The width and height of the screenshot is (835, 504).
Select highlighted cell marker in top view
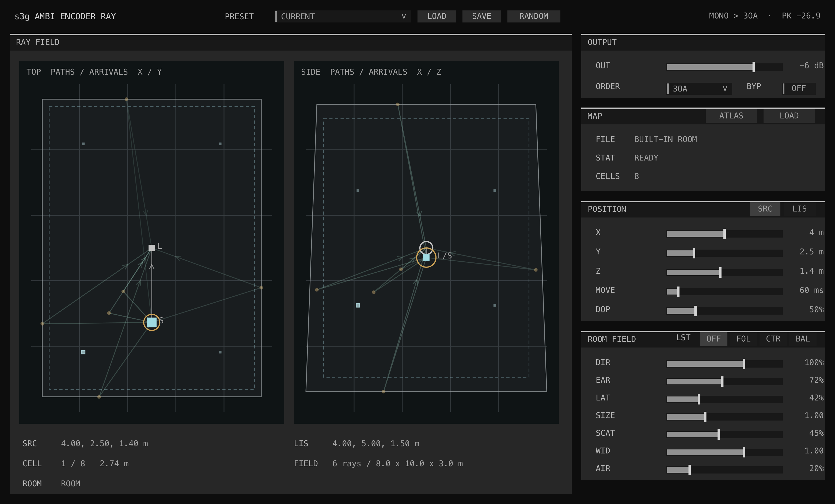(83, 352)
